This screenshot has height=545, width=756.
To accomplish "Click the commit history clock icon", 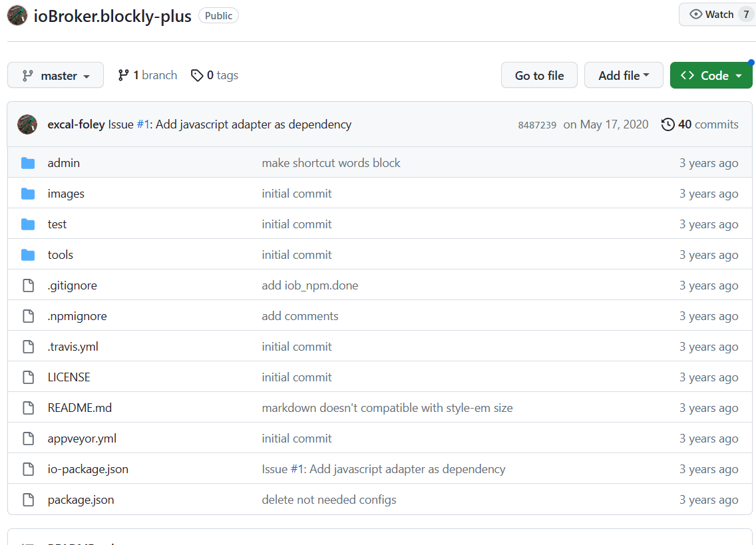I will pyautogui.click(x=667, y=124).
